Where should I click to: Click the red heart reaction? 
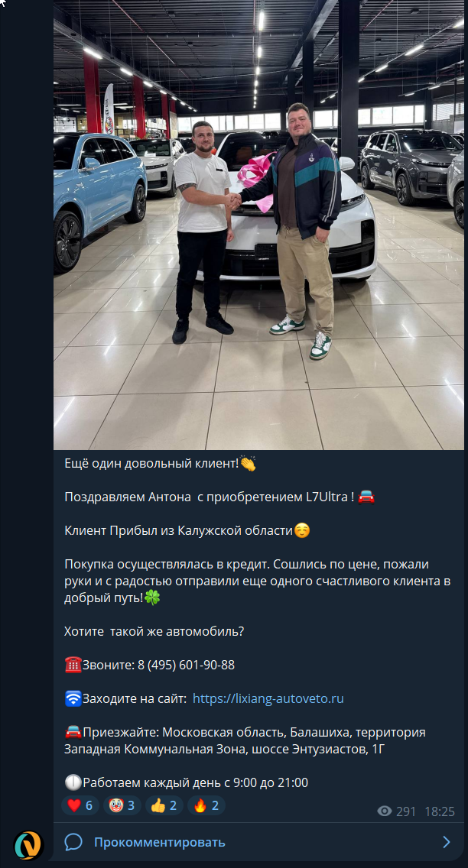(x=80, y=805)
